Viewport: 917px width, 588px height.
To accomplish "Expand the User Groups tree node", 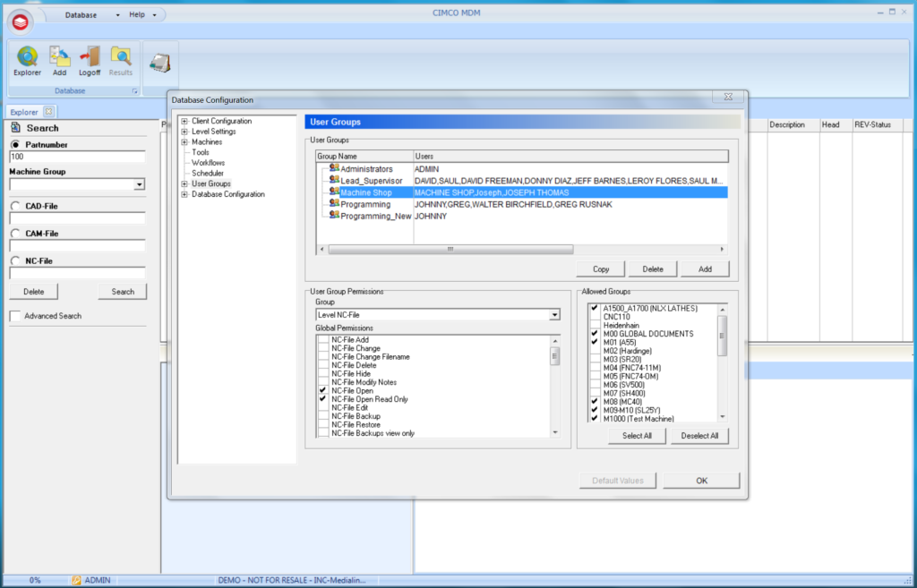I will 184,184.
